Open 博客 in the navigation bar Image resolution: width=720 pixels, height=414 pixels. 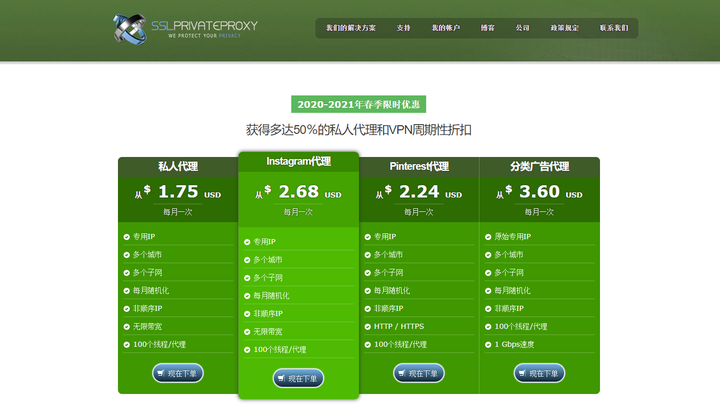488,28
